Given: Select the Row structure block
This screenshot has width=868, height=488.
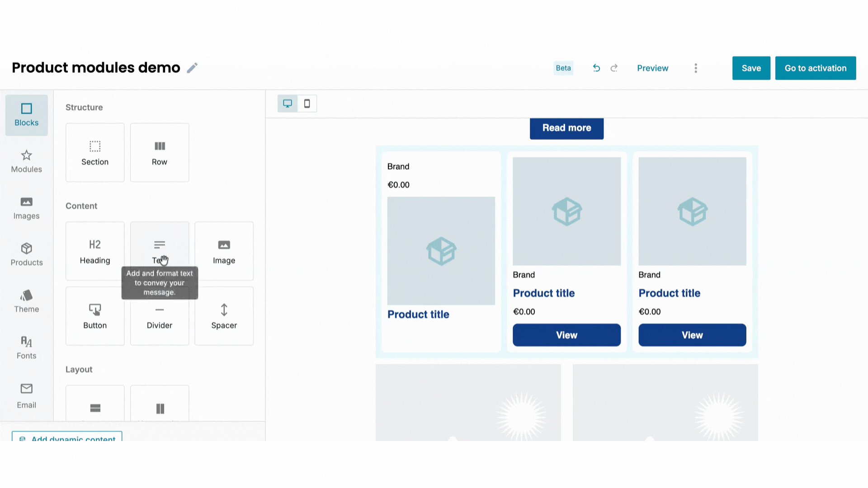Looking at the screenshot, I should (x=160, y=153).
